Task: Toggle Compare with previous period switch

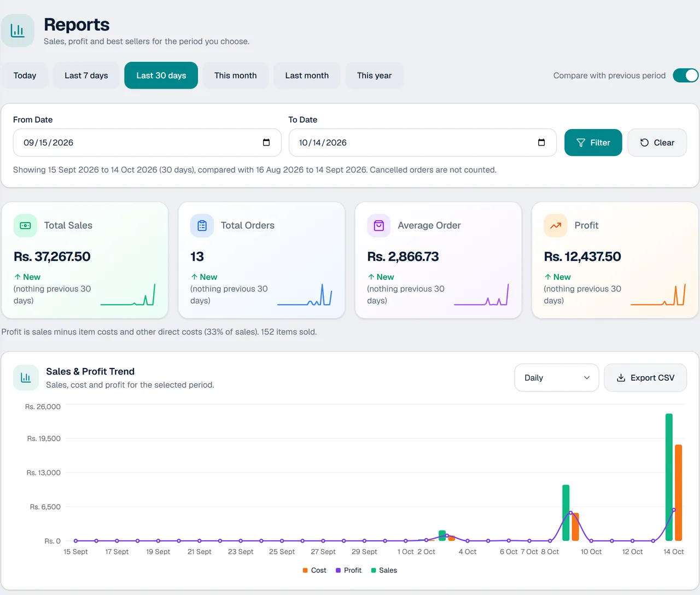Action: 686,75
